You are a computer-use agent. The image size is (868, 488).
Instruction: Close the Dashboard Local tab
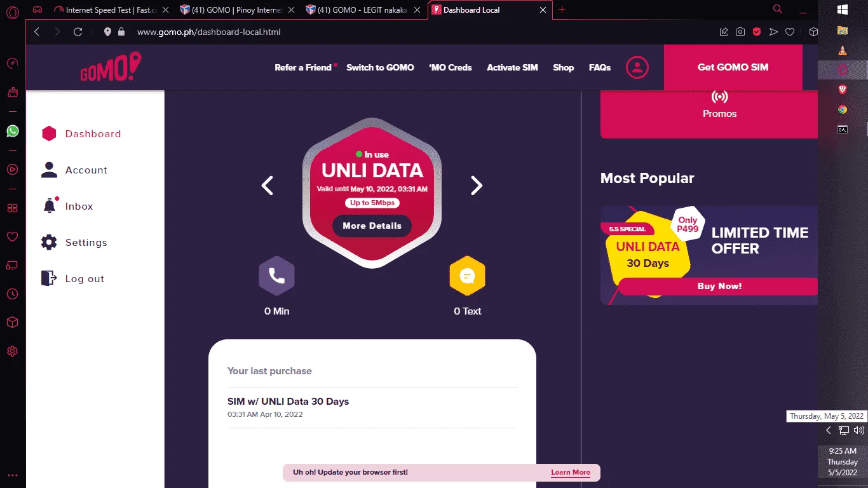click(543, 10)
